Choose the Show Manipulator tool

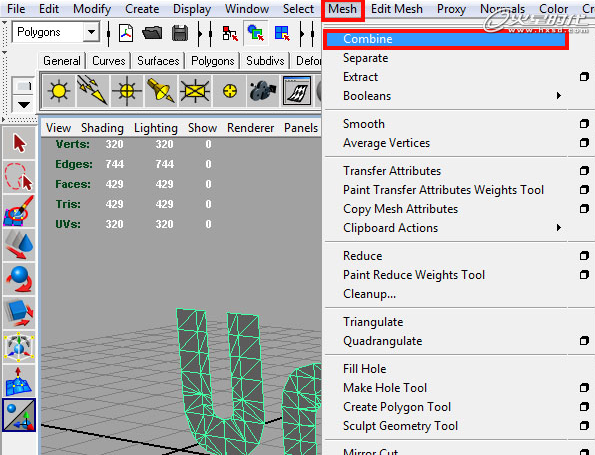coord(19,415)
